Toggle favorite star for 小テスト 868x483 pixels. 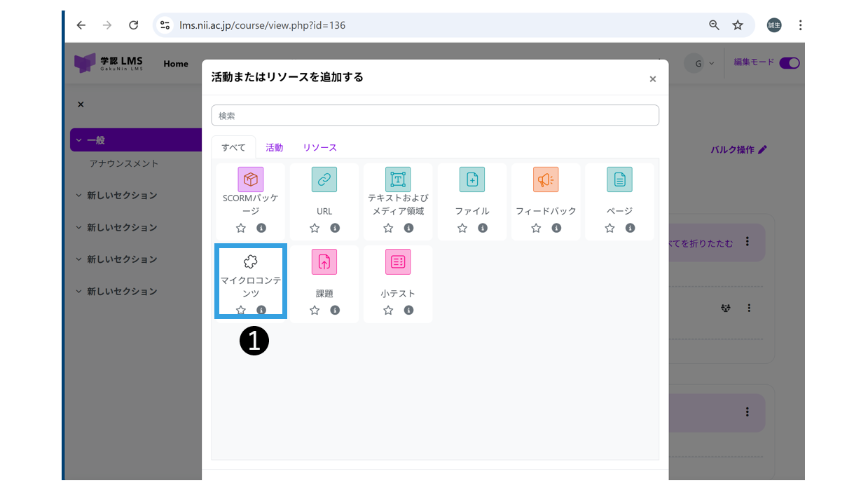(x=388, y=310)
